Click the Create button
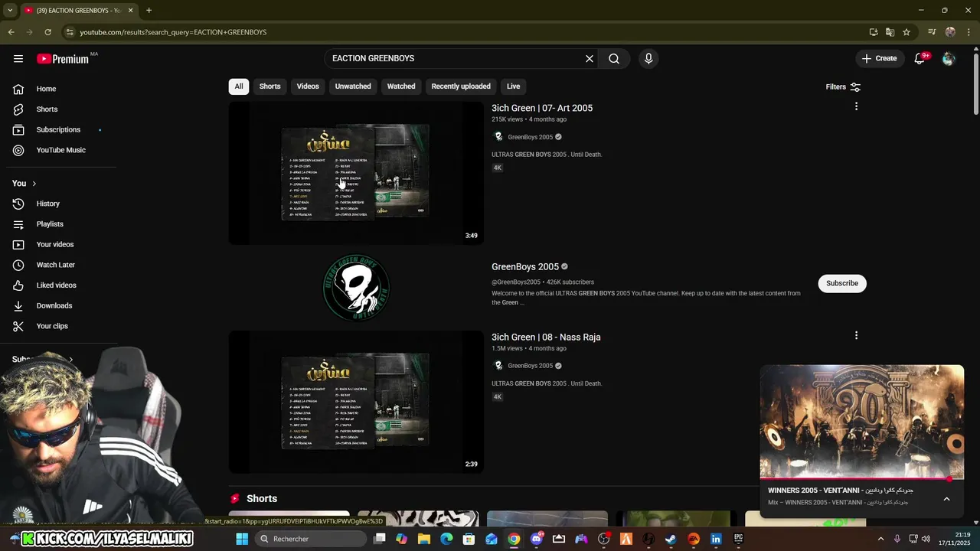This screenshot has height=551, width=980. click(880, 59)
